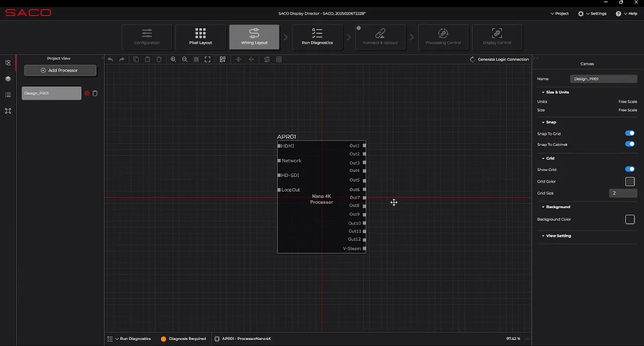Open the Settings menu in the title bar
Image resolution: width=644 pixels, height=346 pixels.
[593, 14]
